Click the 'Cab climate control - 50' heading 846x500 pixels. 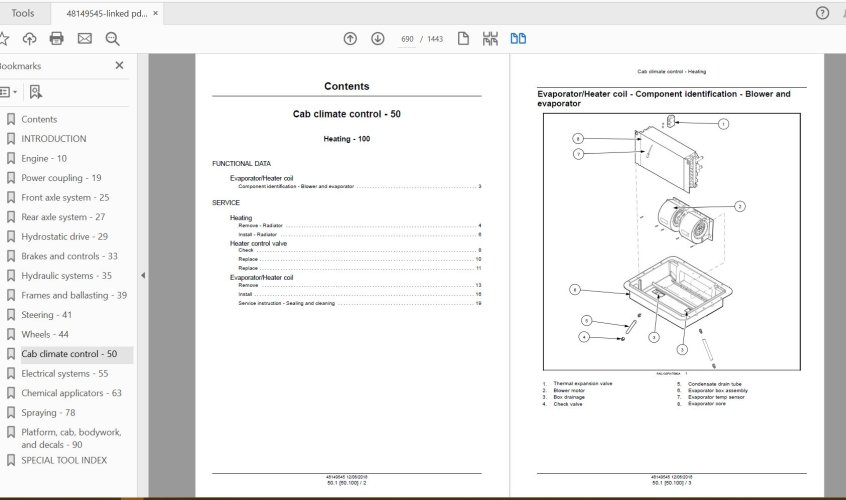(x=346, y=114)
